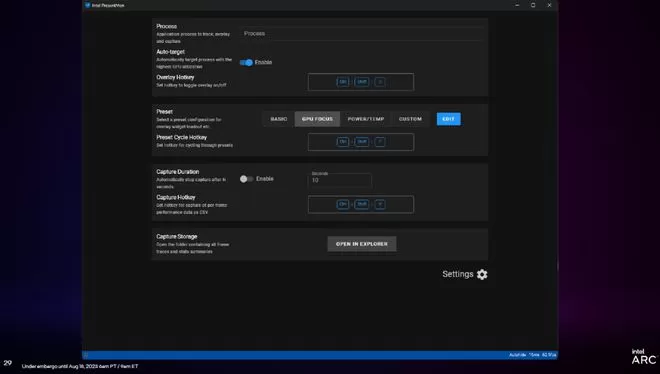Open the Capture Hotkey selector box

[x=361, y=204]
